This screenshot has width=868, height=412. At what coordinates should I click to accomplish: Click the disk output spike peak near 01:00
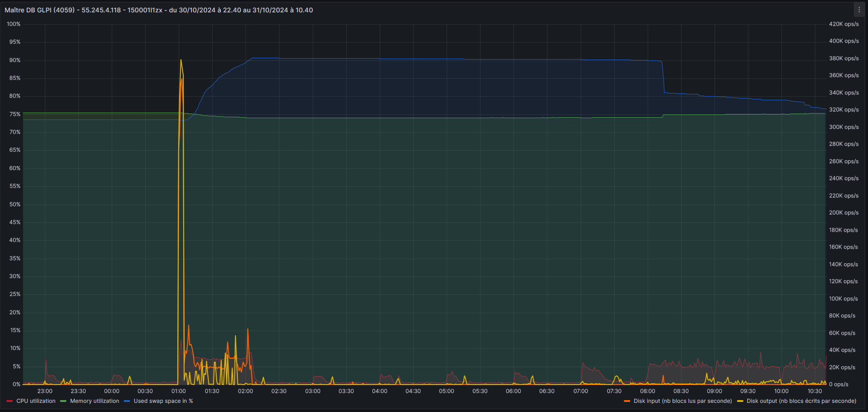click(181, 60)
